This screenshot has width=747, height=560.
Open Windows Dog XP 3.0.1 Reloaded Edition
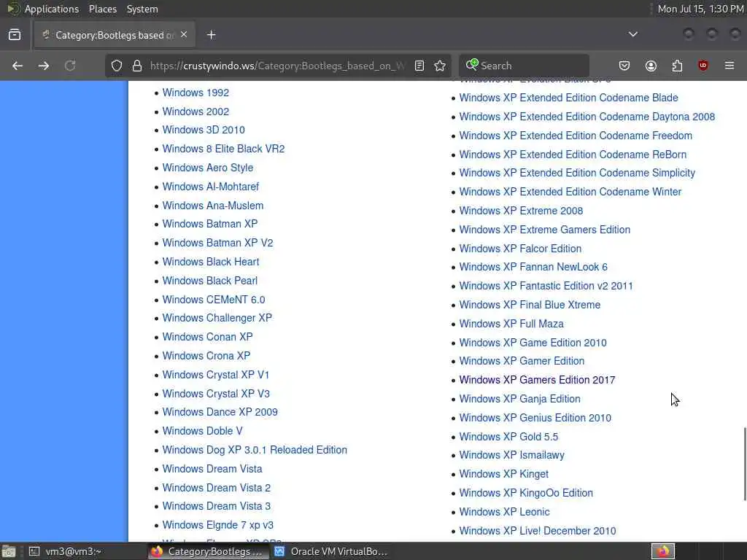click(255, 450)
